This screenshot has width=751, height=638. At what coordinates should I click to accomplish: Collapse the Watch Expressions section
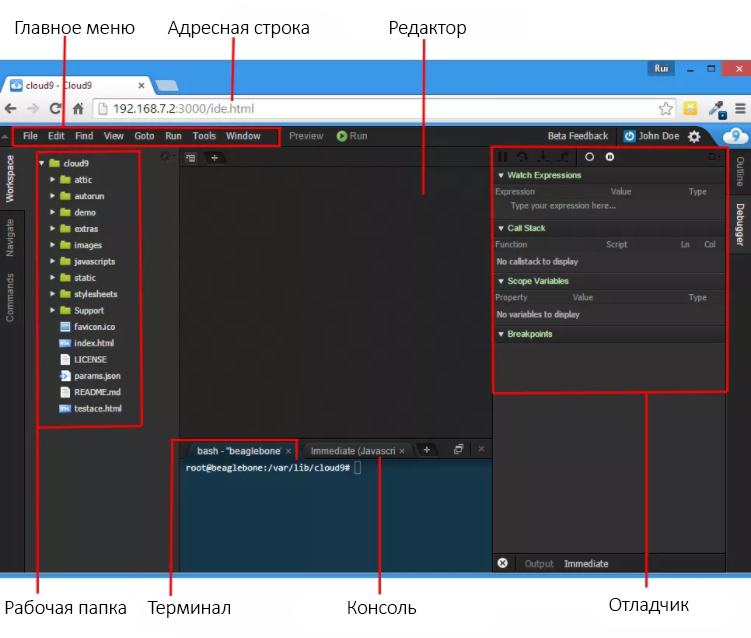pyautogui.click(x=501, y=176)
